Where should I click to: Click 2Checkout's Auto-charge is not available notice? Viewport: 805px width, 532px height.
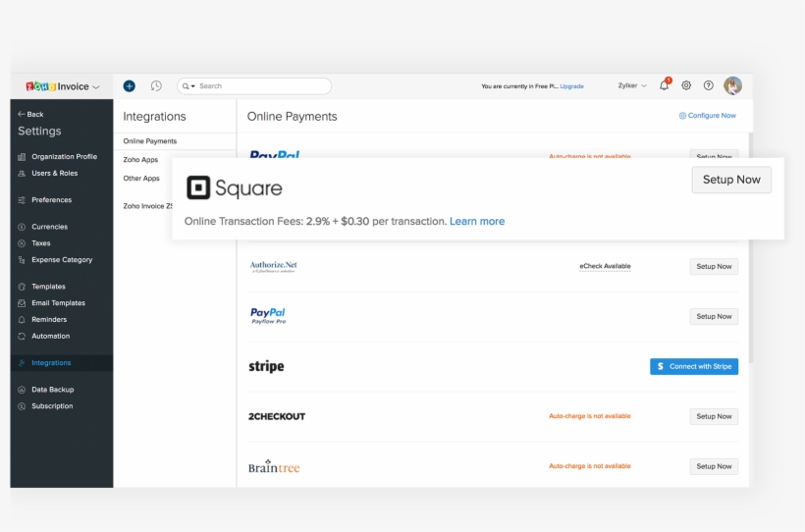589,416
